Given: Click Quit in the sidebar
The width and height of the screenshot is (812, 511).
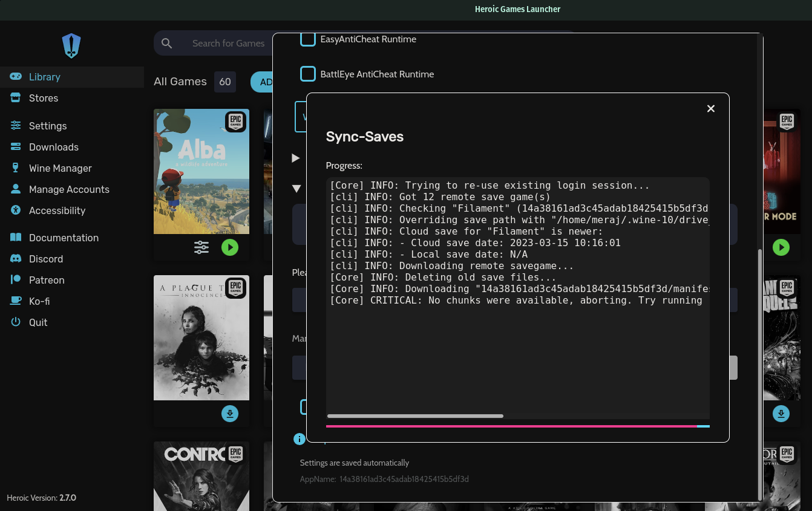Looking at the screenshot, I should 39,322.
